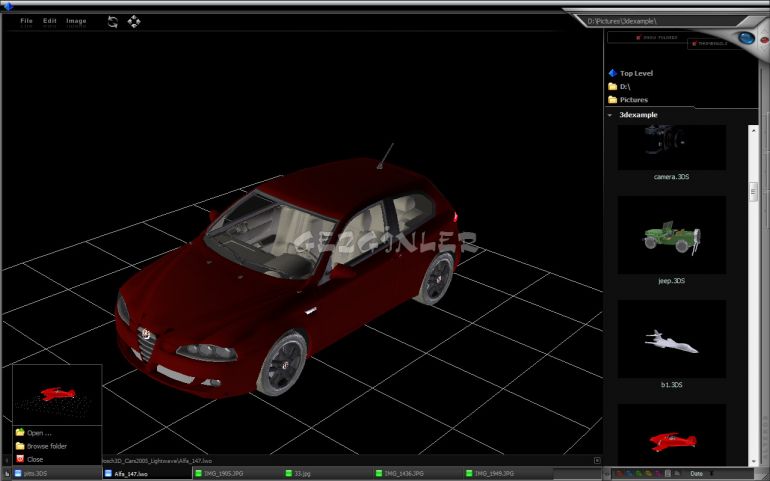The height and width of the screenshot is (481, 770).
Task: Select the jeep.3DS thumbnail
Action: (x=671, y=235)
